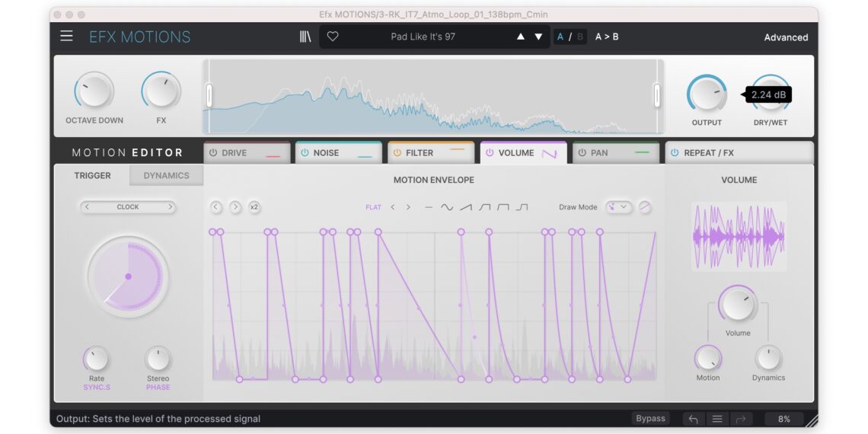Select the last step-up envelope shape

[522, 207]
